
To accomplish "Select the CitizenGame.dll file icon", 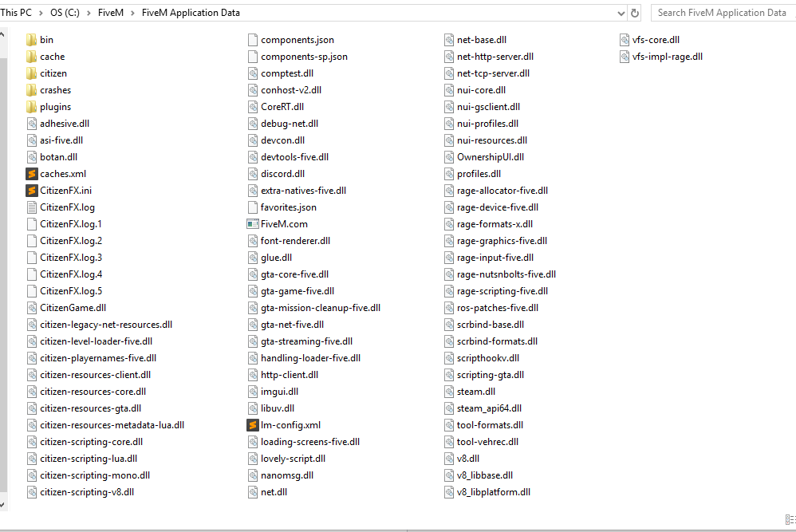I will 31,308.
